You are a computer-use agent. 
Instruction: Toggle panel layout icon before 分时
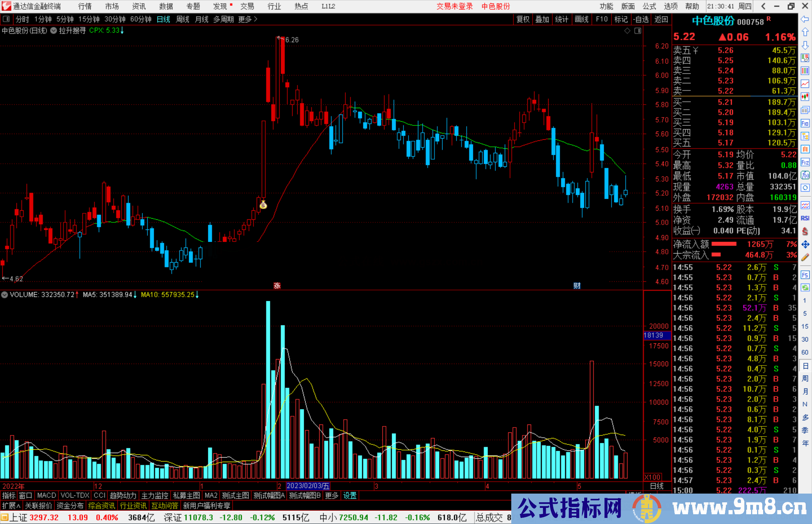click(6, 19)
